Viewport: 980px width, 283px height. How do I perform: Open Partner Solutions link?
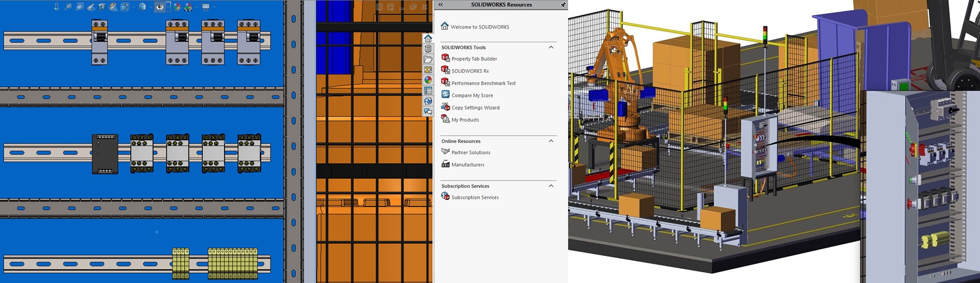(x=465, y=152)
